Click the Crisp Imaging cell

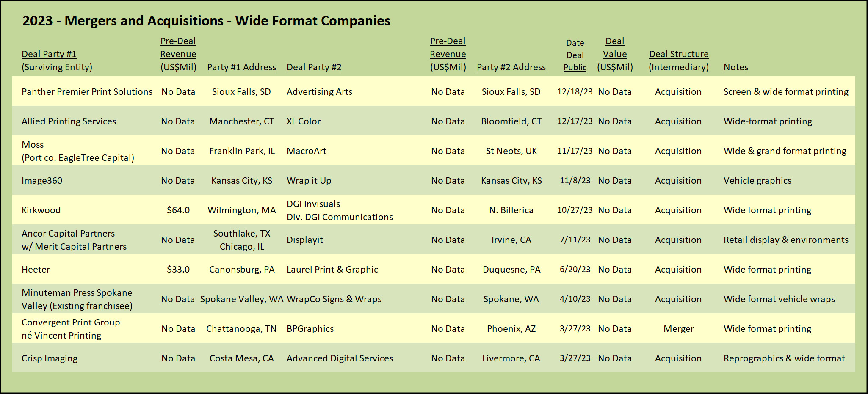point(50,358)
